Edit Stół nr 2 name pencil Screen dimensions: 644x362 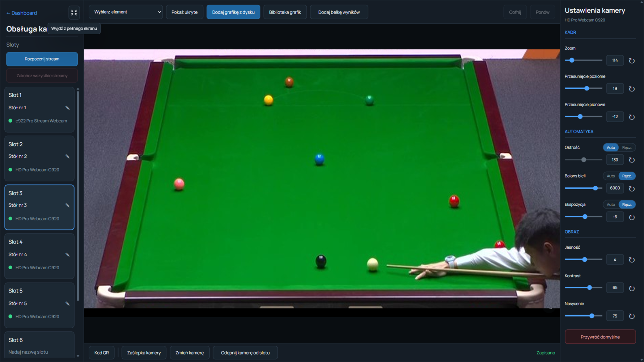click(x=67, y=156)
